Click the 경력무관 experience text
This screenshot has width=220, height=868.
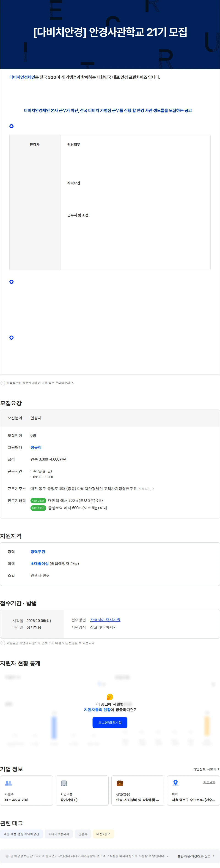coord(38,551)
